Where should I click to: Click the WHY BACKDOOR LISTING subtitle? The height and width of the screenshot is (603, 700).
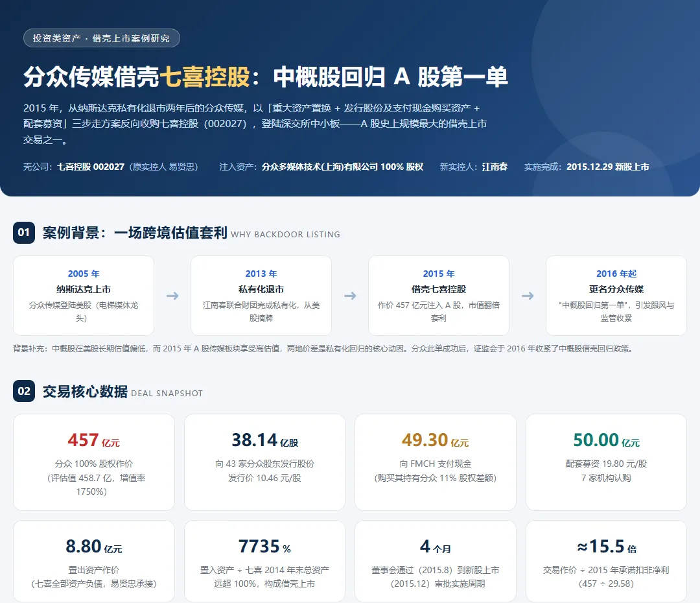coord(285,235)
